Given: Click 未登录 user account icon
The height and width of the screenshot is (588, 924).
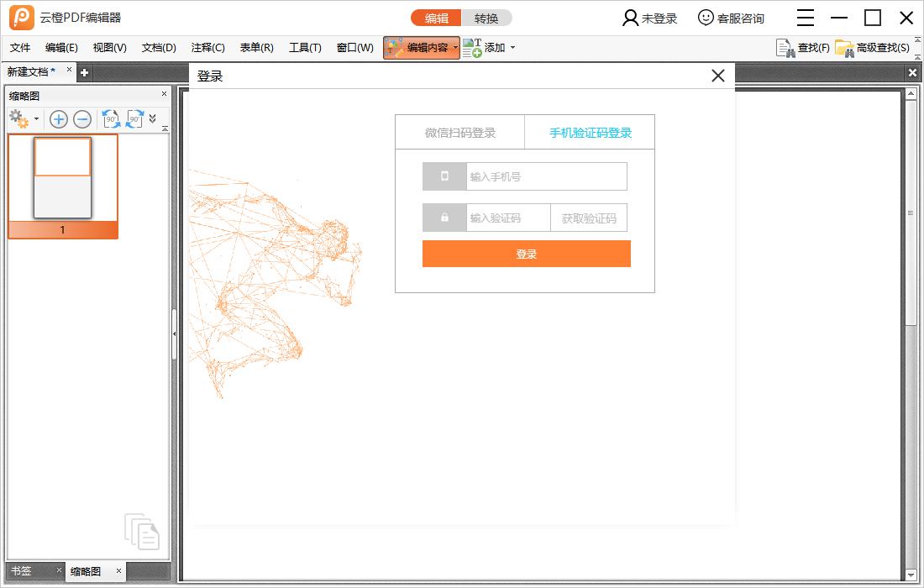Looking at the screenshot, I should coord(630,18).
